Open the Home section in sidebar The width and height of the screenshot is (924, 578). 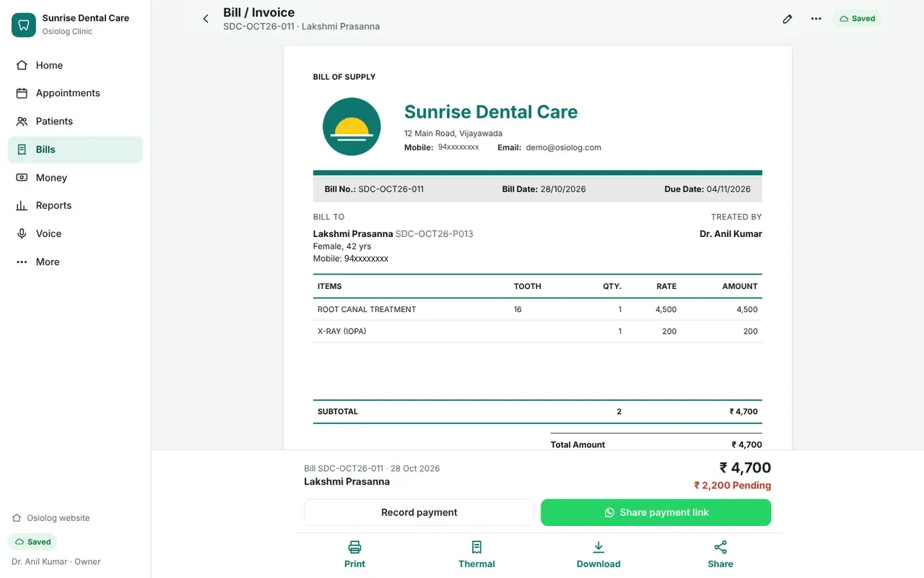click(75, 65)
